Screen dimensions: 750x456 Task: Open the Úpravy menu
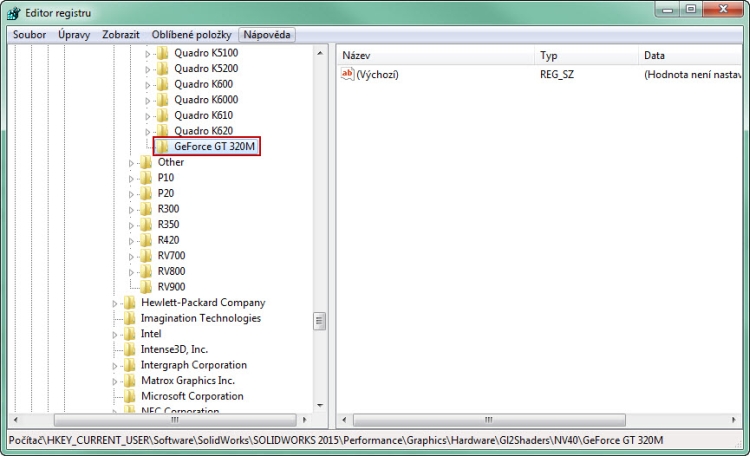(x=74, y=34)
